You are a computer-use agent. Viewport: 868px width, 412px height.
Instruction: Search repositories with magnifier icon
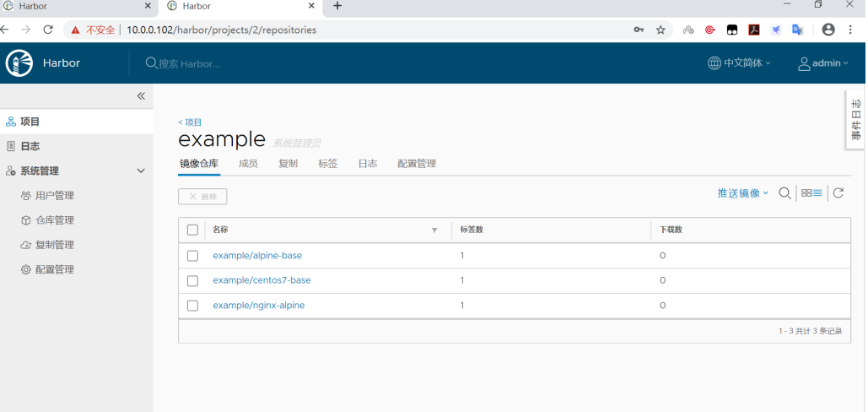pos(784,193)
